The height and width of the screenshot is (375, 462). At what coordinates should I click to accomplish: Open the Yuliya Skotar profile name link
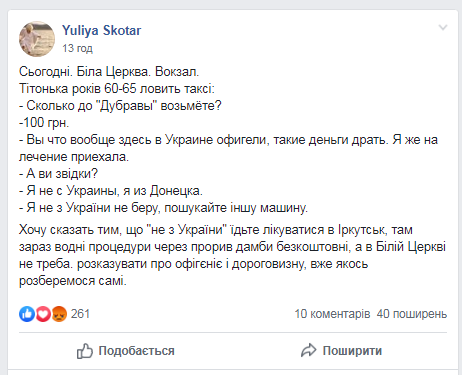[101, 30]
